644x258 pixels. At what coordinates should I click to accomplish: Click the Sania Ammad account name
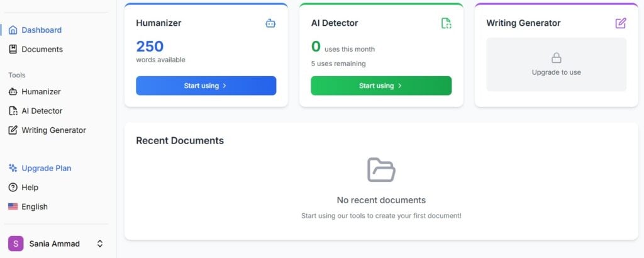point(55,244)
